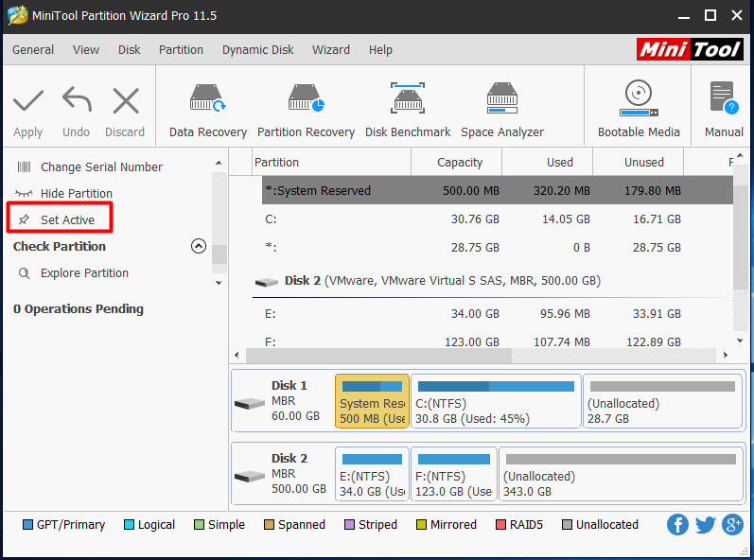The width and height of the screenshot is (754, 560).
Task: Open the Facebook share icon
Action: pos(677,524)
